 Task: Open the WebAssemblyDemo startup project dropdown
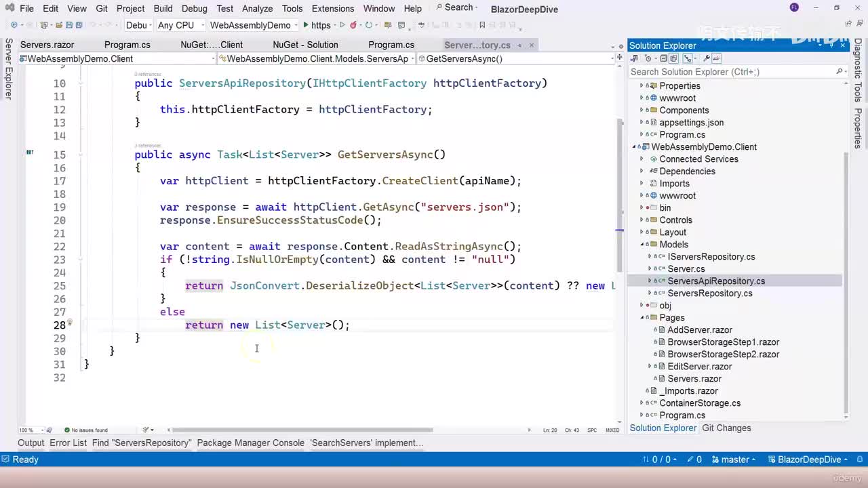pyautogui.click(x=253, y=25)
